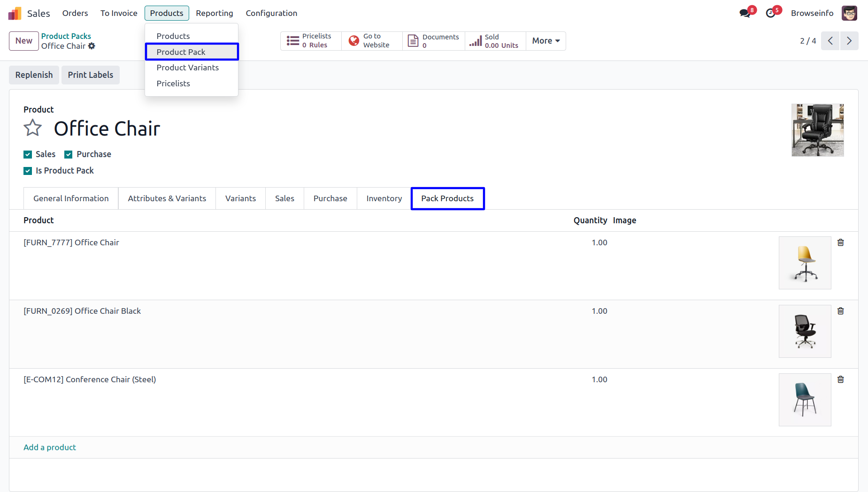The image size is (868, 492).
Task: Open the conversations message icon
Action: [x=745, y=13]
